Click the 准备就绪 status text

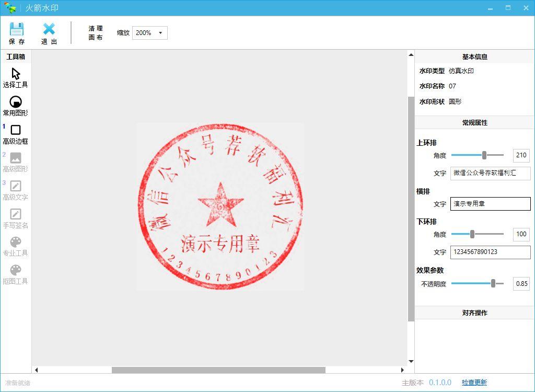[x=18, y=383]
